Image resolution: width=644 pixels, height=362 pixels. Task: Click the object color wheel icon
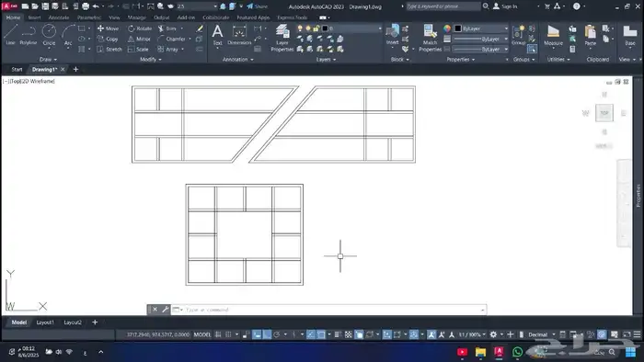(447, 28)
